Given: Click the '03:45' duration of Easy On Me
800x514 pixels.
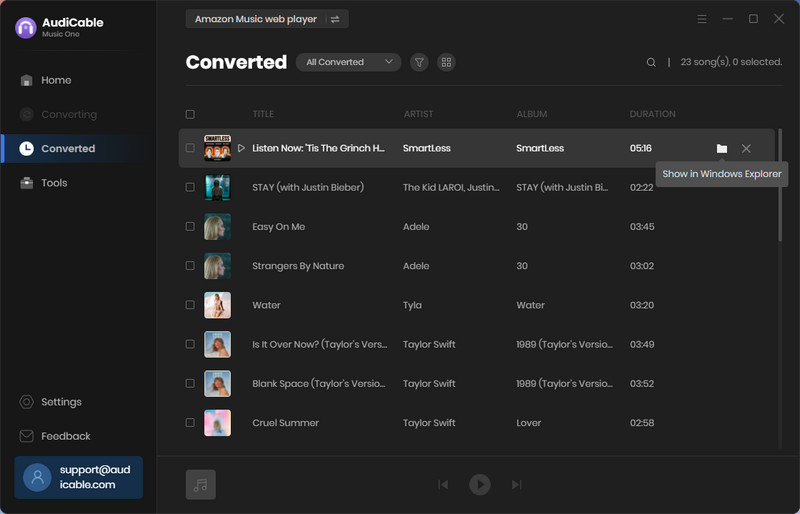Looking at the screenshot, I should [642, 227].
